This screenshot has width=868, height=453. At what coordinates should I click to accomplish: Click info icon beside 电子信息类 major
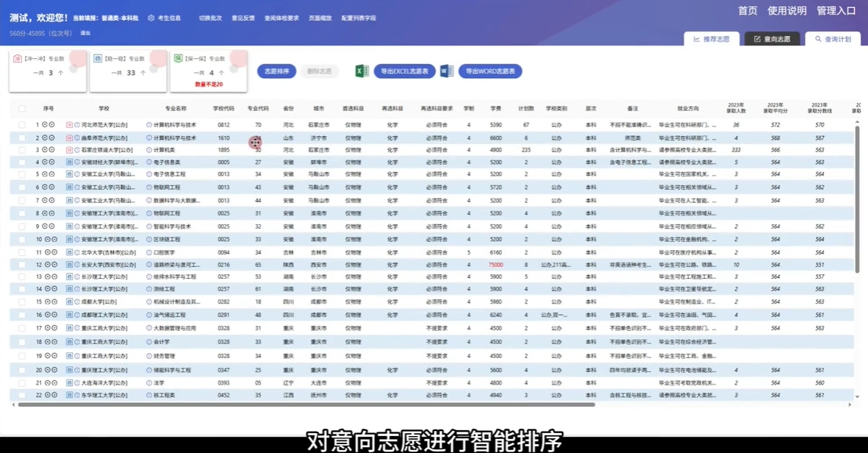pos(149,162)
